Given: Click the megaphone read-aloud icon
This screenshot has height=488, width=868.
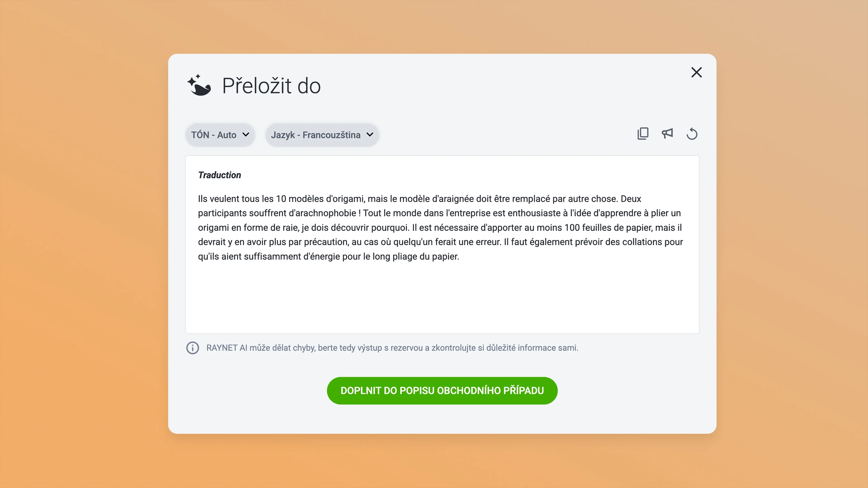Looking at the screenshot, I should pos(668,133).
